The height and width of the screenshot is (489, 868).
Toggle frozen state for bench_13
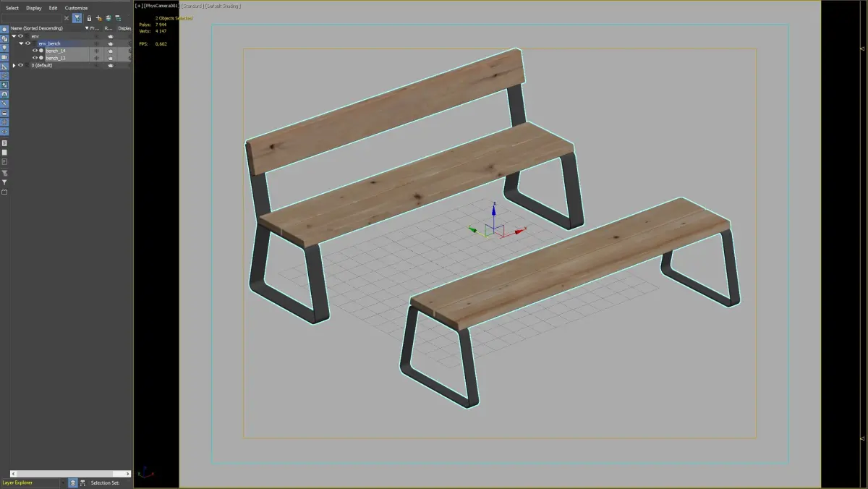[x=96, y=58]
